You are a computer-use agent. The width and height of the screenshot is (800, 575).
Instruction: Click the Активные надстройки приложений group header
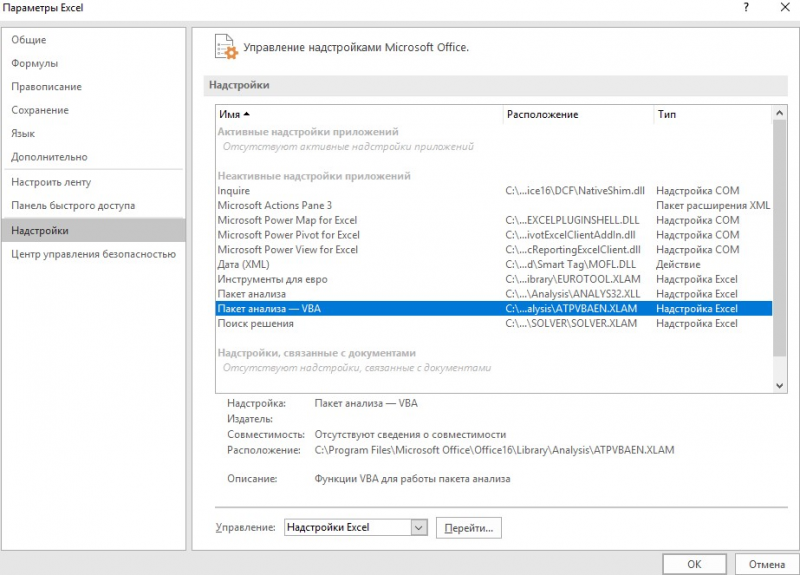[308, 132]
